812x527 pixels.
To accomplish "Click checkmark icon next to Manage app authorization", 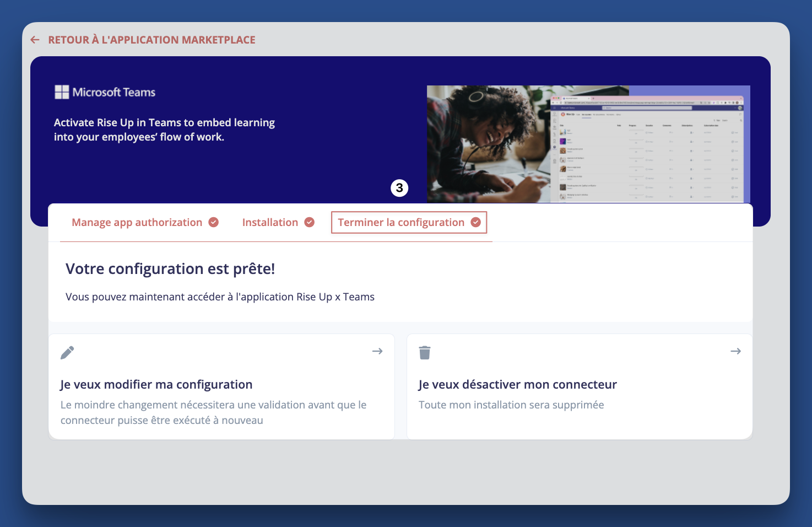I will (214, 222).
